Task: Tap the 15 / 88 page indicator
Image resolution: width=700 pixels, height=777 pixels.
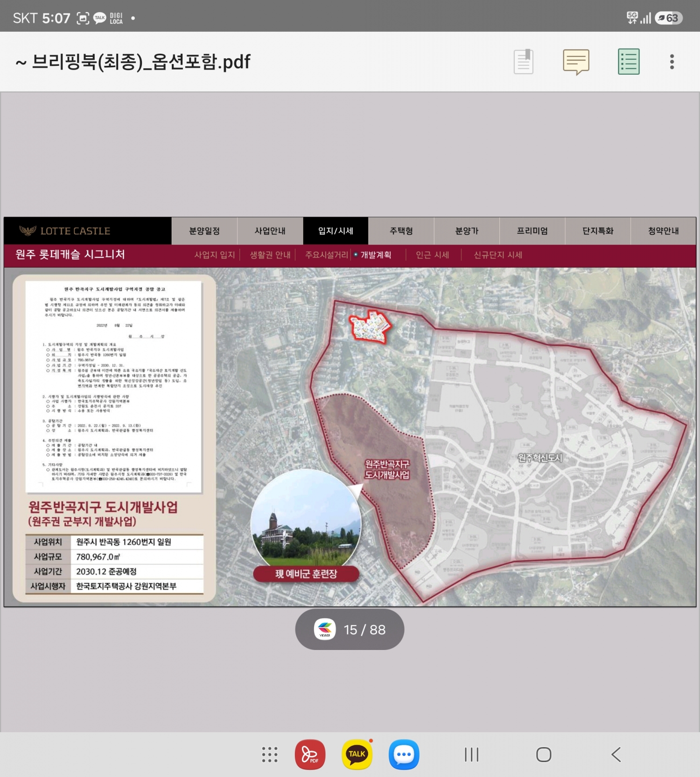Action: 350,629
